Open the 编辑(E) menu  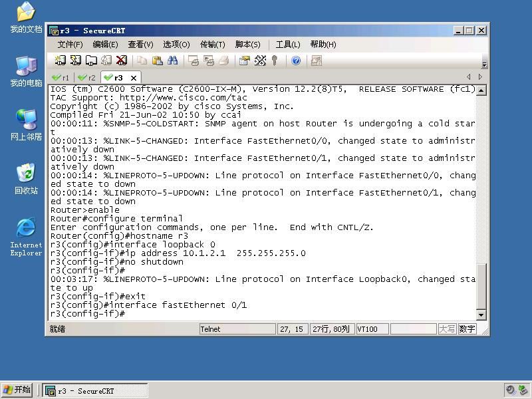[x=105, y=45]
